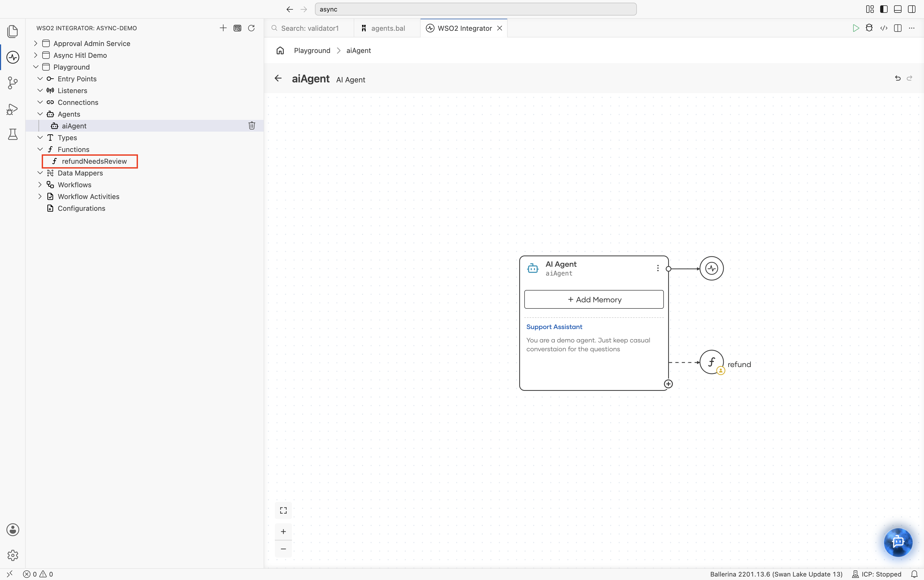Open the Explorer files icon in activity bar
The height and width of the screenshot is (580, 924).
pos(13,31)
